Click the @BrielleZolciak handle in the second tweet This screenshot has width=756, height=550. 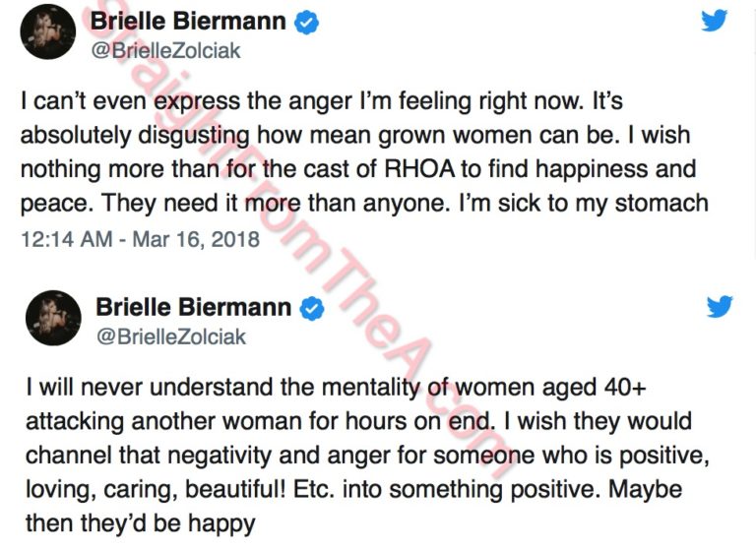tap(170, 336)
